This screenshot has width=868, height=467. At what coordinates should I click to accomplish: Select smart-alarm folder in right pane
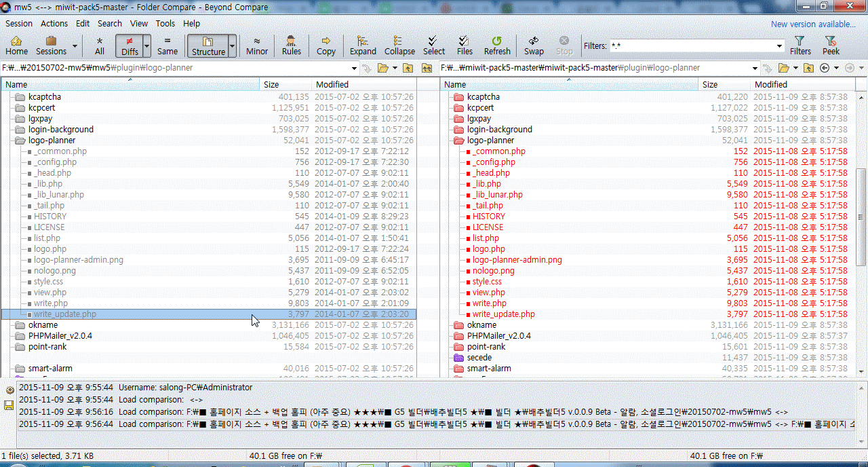(489, 369)
